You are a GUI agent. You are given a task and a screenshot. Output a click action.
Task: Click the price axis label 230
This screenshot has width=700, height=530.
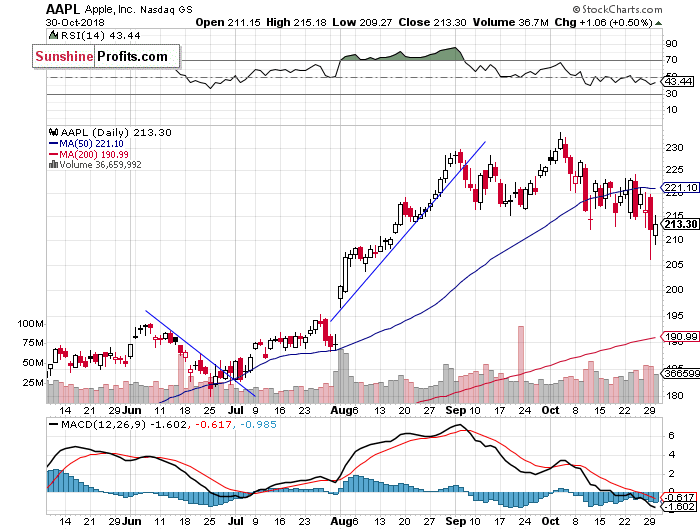tap(674, 148)
